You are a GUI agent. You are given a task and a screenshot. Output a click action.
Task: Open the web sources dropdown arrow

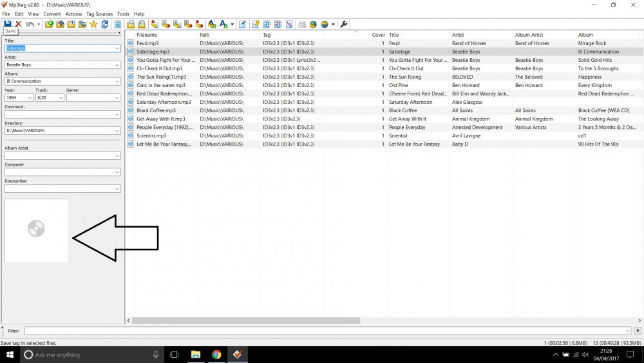pos(333,25)
